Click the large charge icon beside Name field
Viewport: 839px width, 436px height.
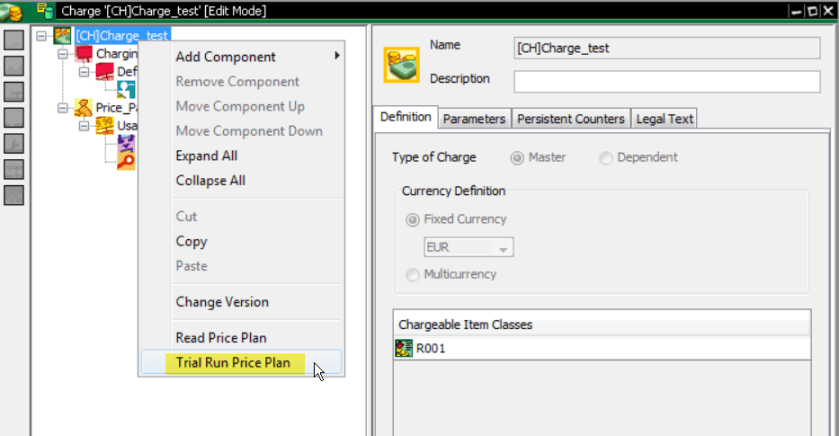pyautogui.click(x=401, y=65)
